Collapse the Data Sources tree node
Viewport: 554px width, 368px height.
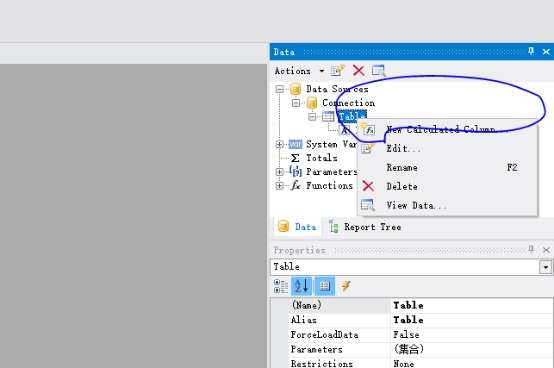pos(279,89)
